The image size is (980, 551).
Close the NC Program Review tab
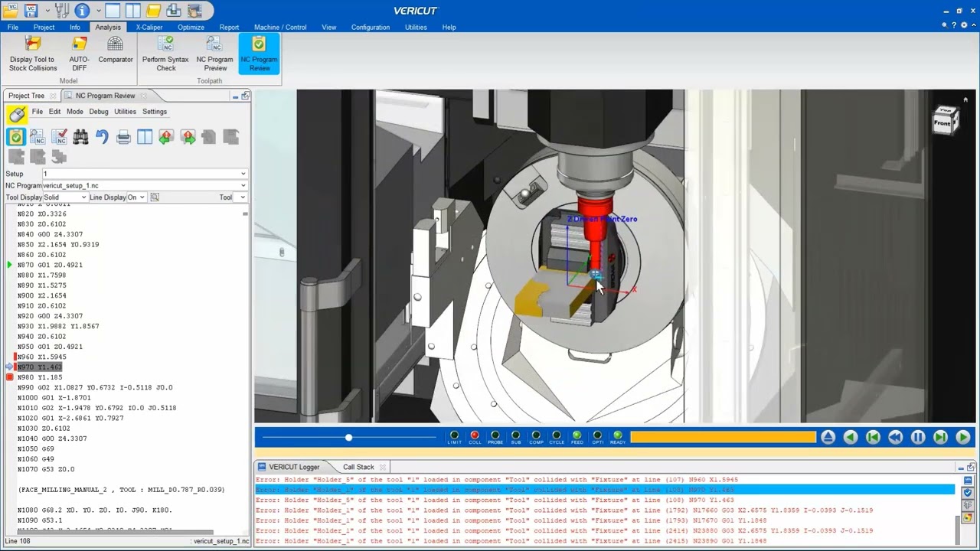click(143, 96)
